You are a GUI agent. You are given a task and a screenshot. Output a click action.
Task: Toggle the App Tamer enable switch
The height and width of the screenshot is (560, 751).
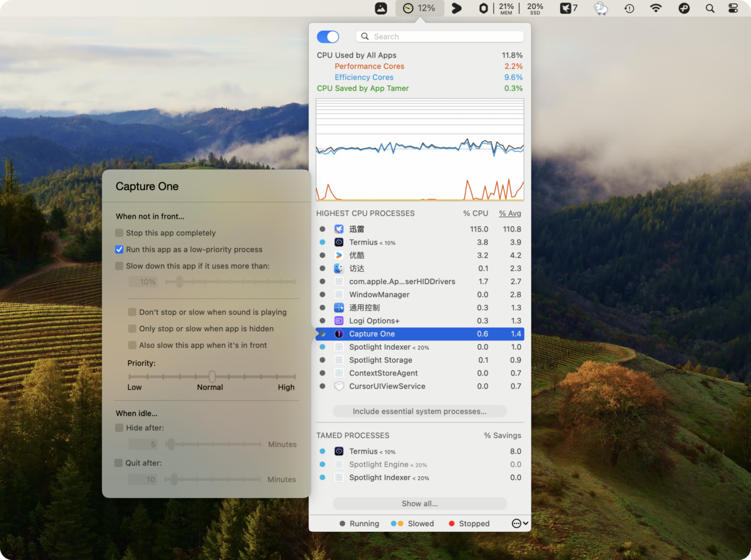(x=328, y=37)
